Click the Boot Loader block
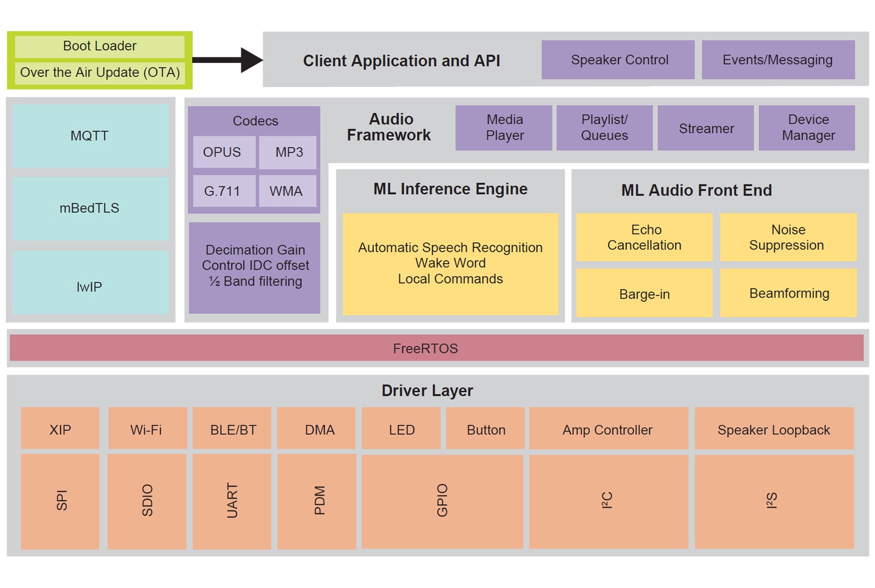Viewport: 875px width, 588px height. [100, 46]
